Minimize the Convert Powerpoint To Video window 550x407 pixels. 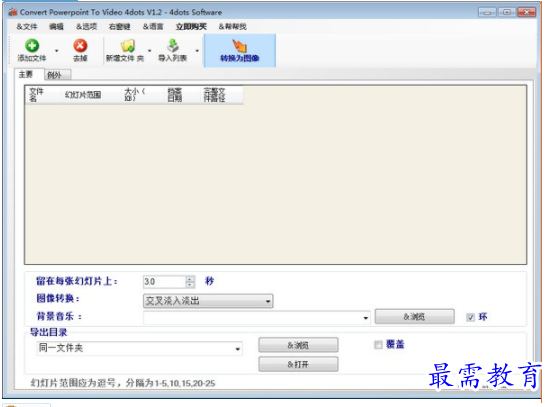[x=487, y=12]
